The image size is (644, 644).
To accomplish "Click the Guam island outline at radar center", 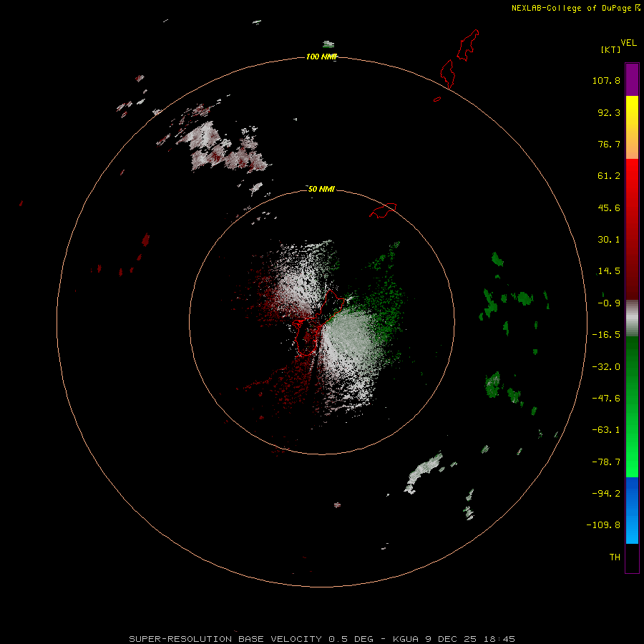I will pos(320,323).
